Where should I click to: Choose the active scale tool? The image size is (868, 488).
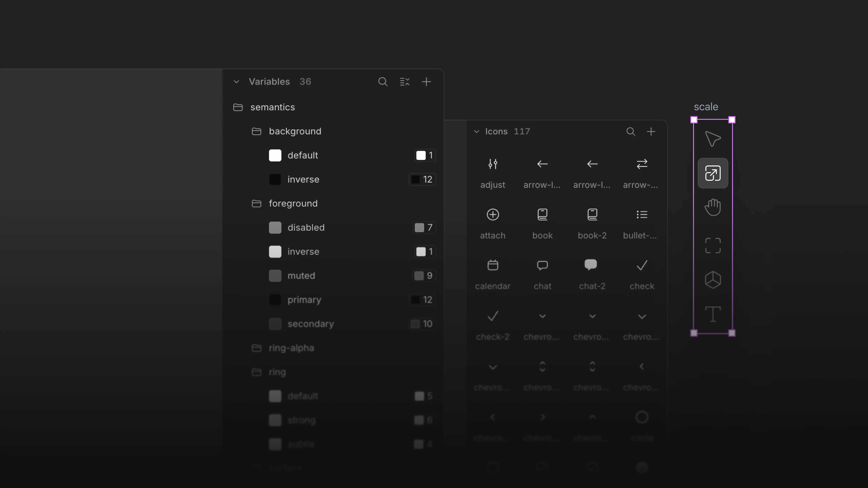pyautogui.click(x=713, y=173)
